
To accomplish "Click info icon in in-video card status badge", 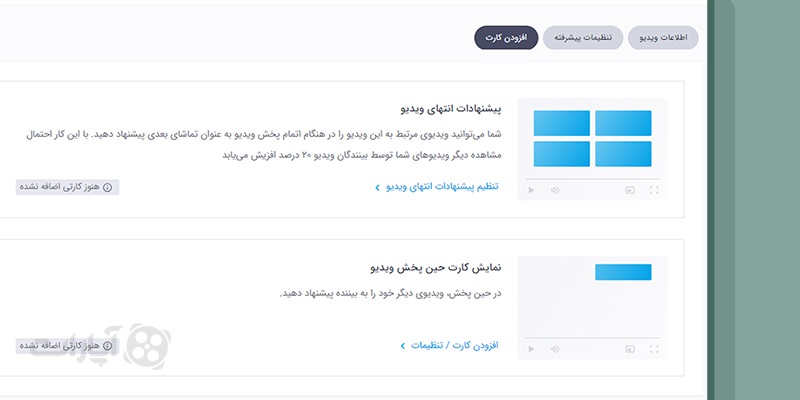I will coord(107,346).
